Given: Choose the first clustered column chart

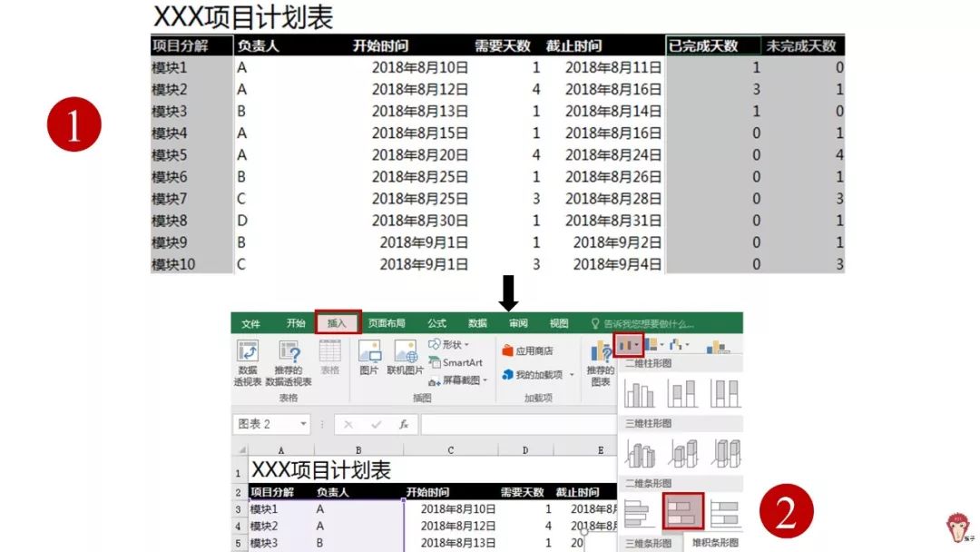Looking at the screenshot, I should (x=638, y=393).
